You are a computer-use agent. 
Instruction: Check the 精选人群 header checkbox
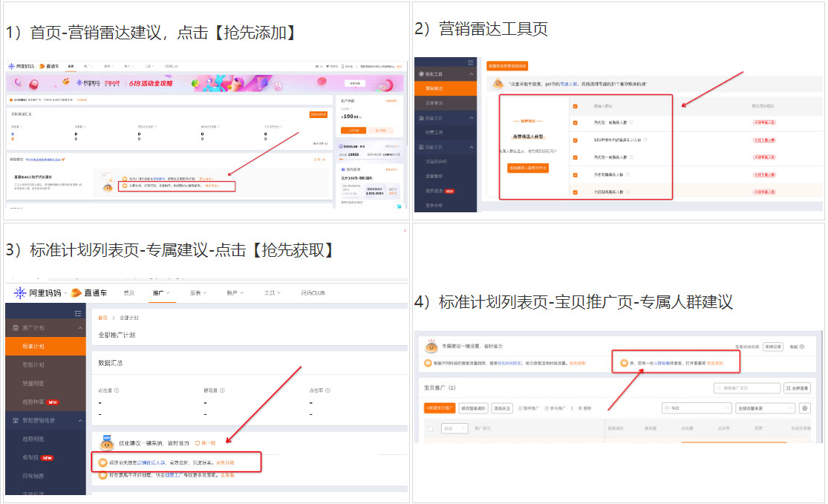tap(575, 105)
